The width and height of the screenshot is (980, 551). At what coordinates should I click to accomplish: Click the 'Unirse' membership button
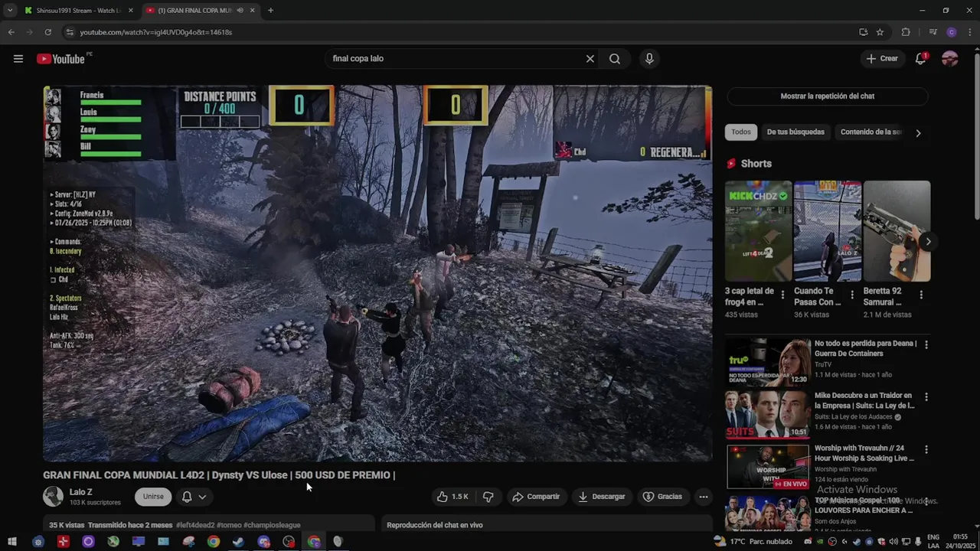pyautogui.click(x=153, y=497)
